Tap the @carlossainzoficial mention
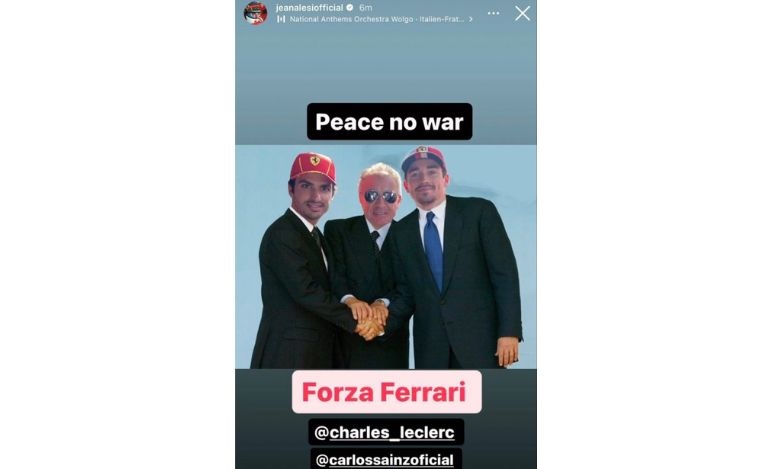Screen dimensions: 772x469 point(386,459)
